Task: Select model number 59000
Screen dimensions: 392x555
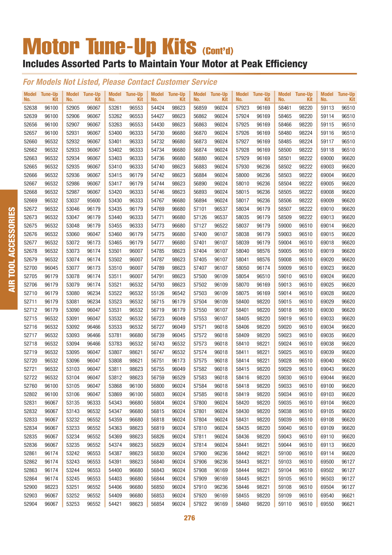Action: 285,226
